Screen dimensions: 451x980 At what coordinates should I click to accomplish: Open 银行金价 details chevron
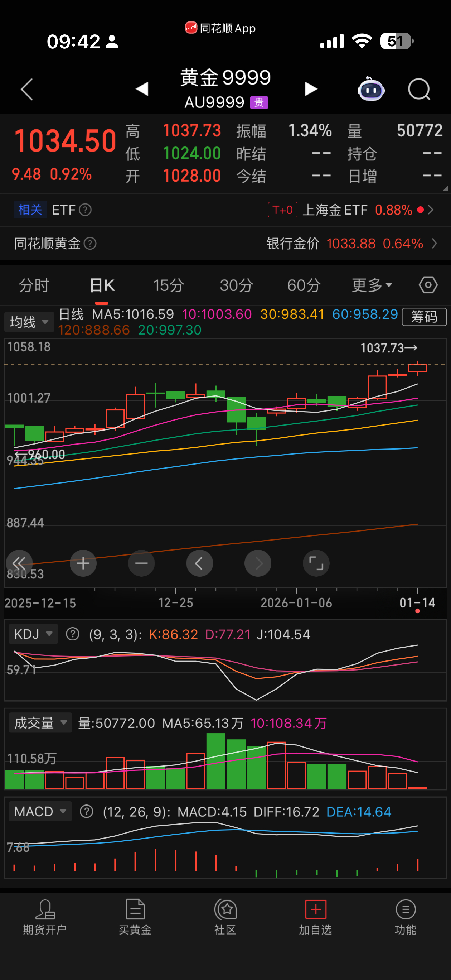click(434, 244)
